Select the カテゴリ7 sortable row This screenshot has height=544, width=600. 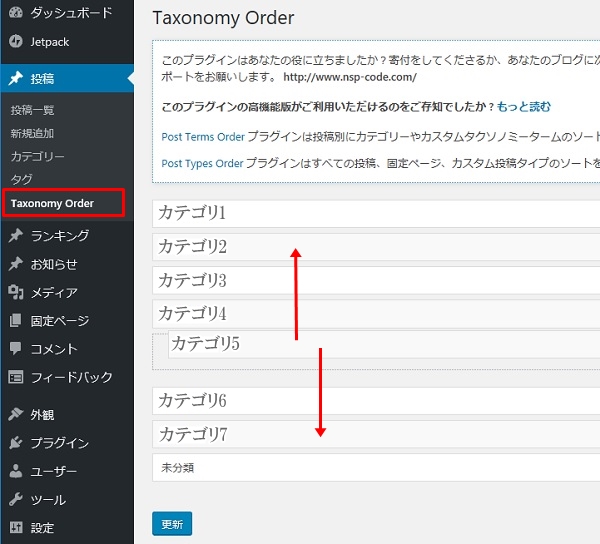tap(376, 434)
